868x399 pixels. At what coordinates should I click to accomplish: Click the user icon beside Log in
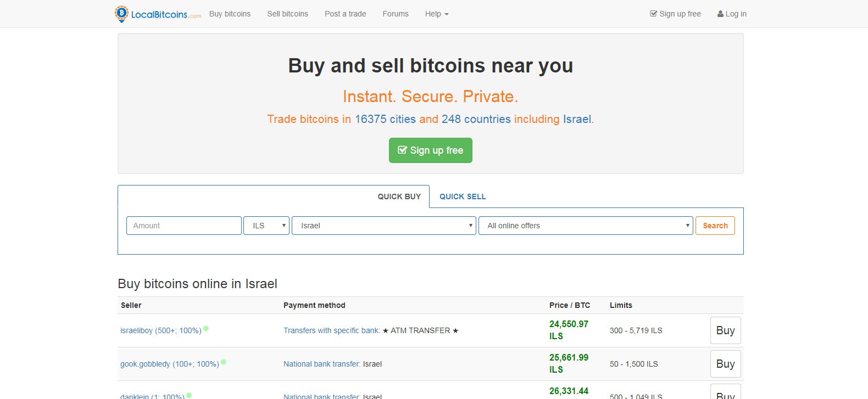(720, 14)
